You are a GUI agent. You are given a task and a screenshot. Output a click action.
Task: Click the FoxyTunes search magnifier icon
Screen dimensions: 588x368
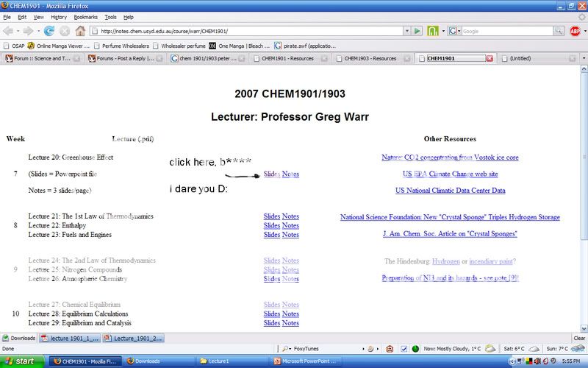coord(285,348)
